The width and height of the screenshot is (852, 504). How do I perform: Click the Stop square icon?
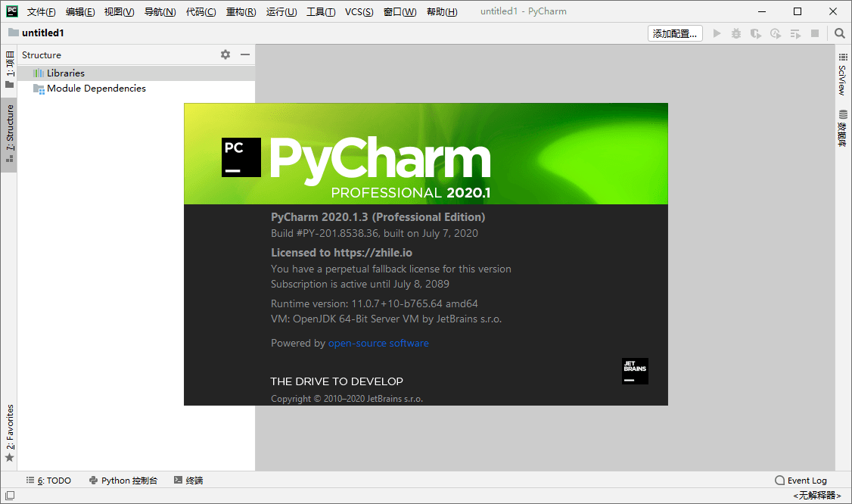(815, 33)
